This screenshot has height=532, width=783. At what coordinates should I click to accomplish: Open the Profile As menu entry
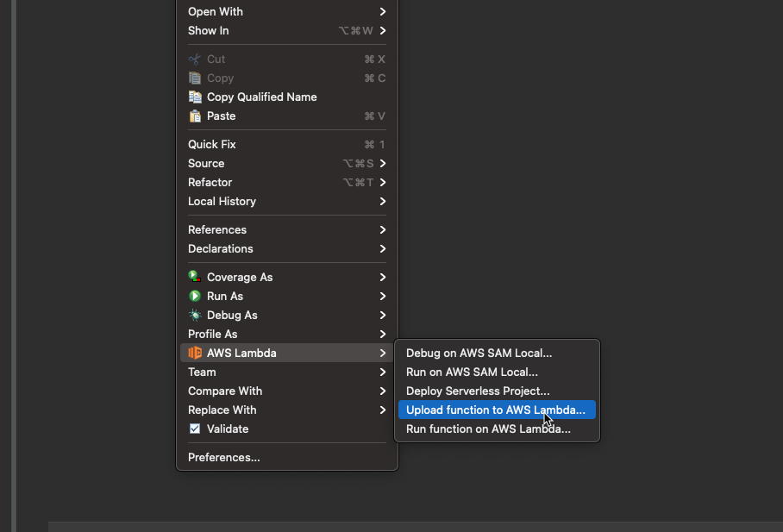tap(287, 335)
